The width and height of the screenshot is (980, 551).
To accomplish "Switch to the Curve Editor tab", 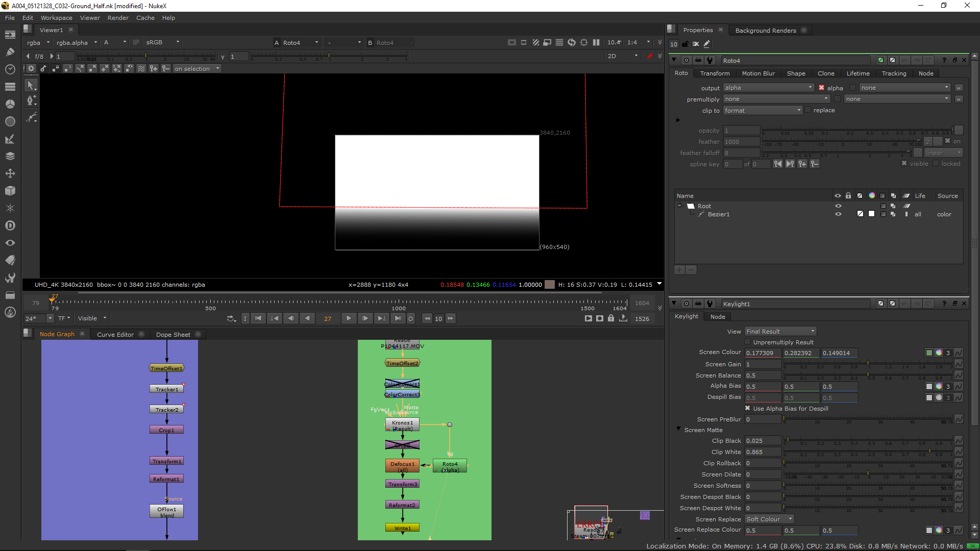I will pos(115,335).
